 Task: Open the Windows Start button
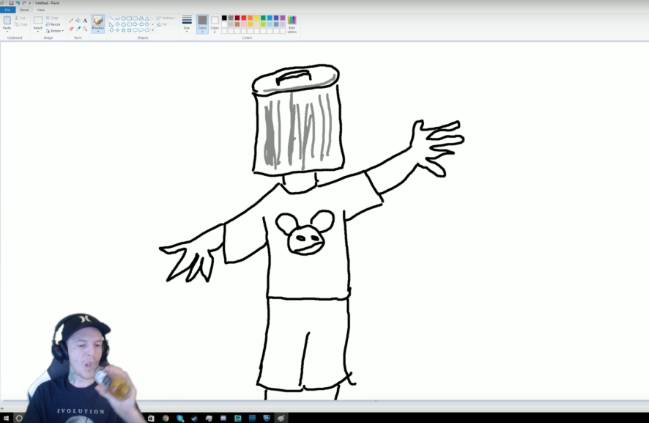pos(5,418)
